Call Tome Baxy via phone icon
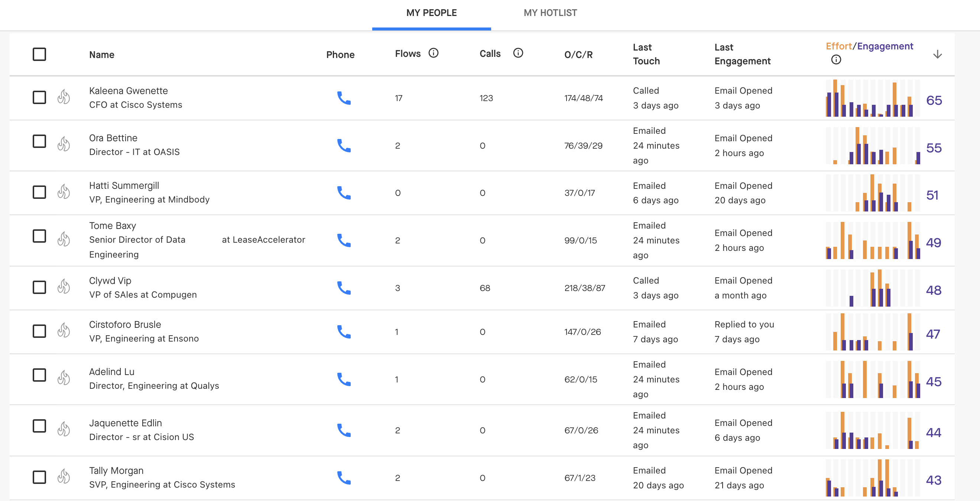 [x=344, y=240]
